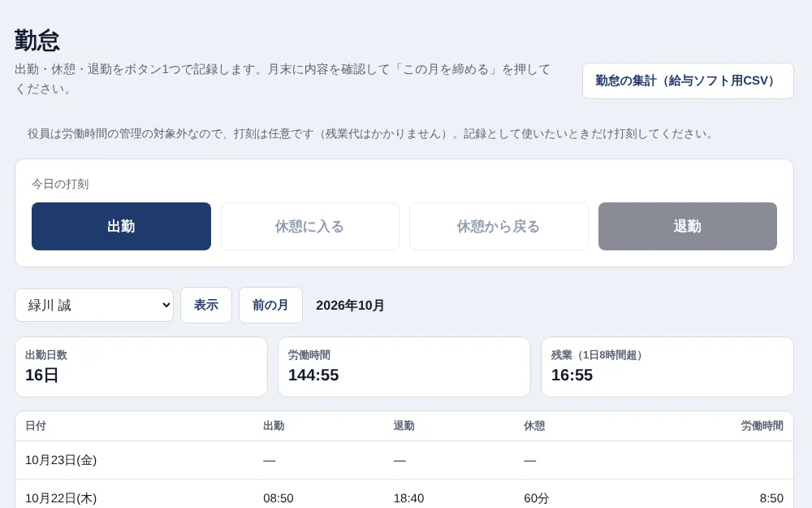
Task: Click the 勤怠 page heading
Action: point(37,40)
